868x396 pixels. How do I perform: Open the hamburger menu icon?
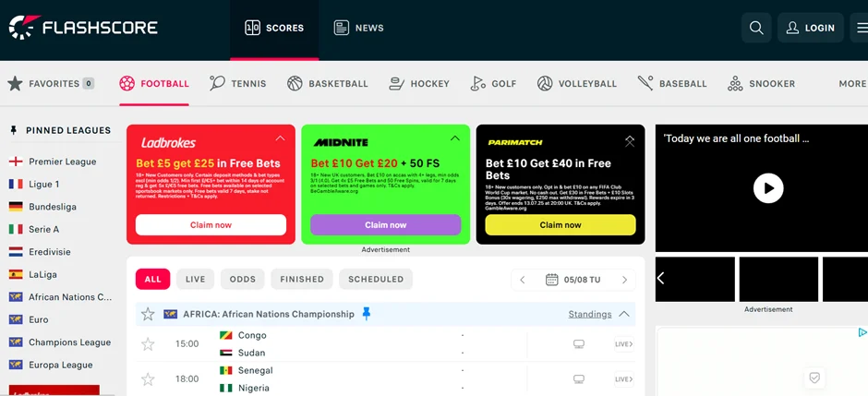tap(861, 28)
